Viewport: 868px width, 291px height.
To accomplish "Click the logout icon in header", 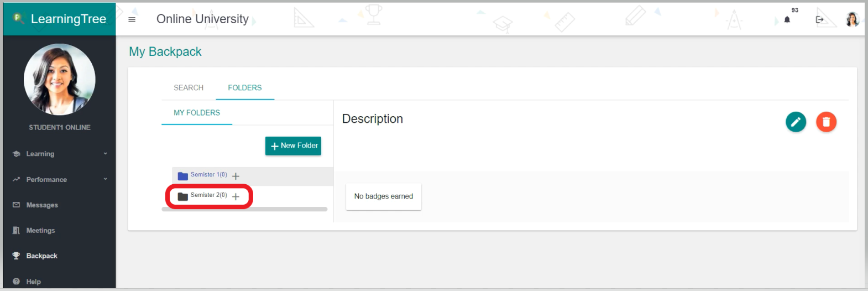I will click(x=819, y=19).
